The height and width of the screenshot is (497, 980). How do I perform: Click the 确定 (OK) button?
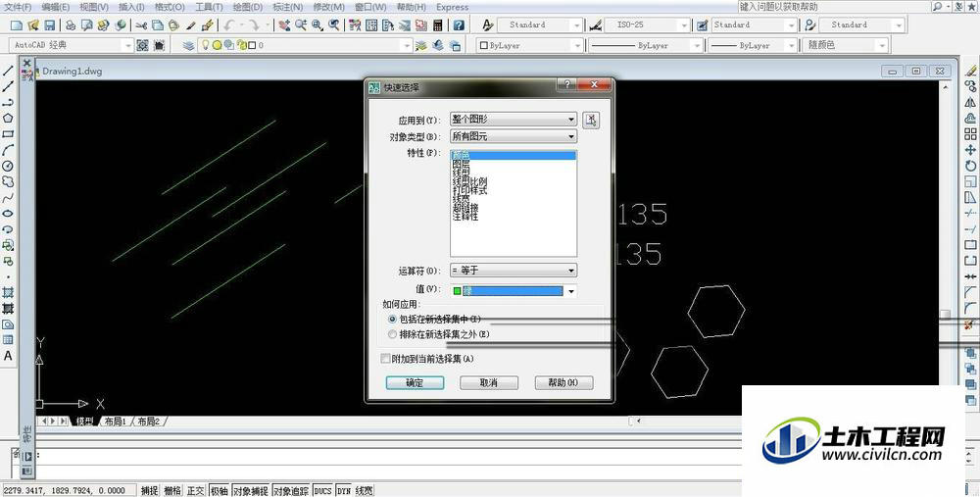[x=415, y=382]
